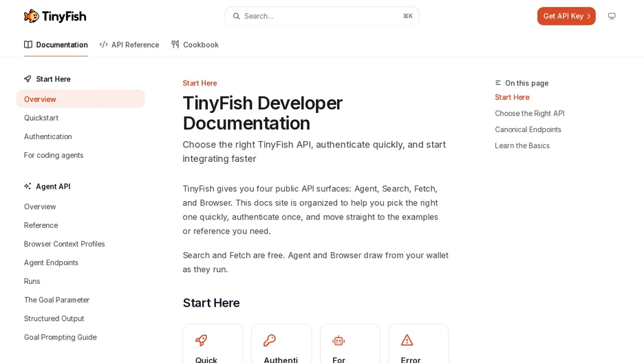Click the search magnifier icon

[x=236, y=16]
